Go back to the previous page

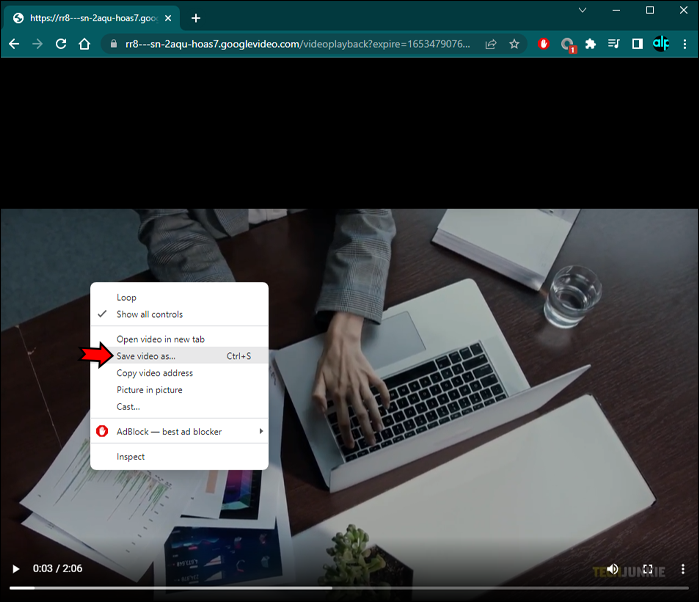14,44
